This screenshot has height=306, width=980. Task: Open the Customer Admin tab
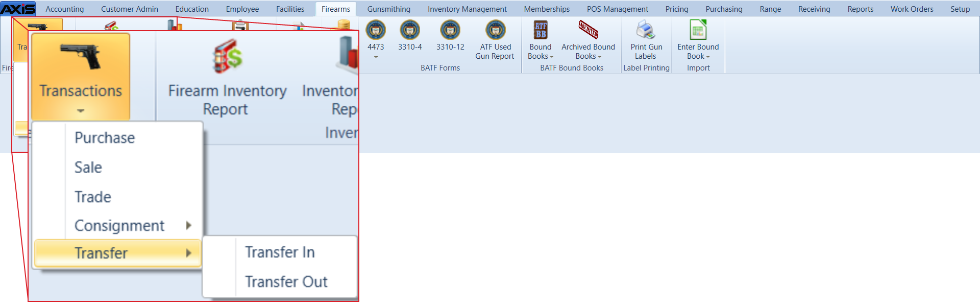tap(130, 9)
